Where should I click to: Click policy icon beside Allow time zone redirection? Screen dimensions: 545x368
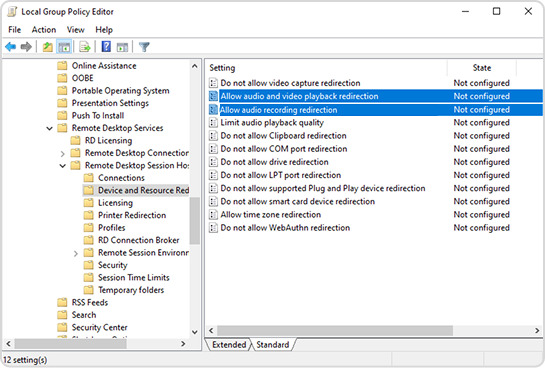click(x=213, y=215)
